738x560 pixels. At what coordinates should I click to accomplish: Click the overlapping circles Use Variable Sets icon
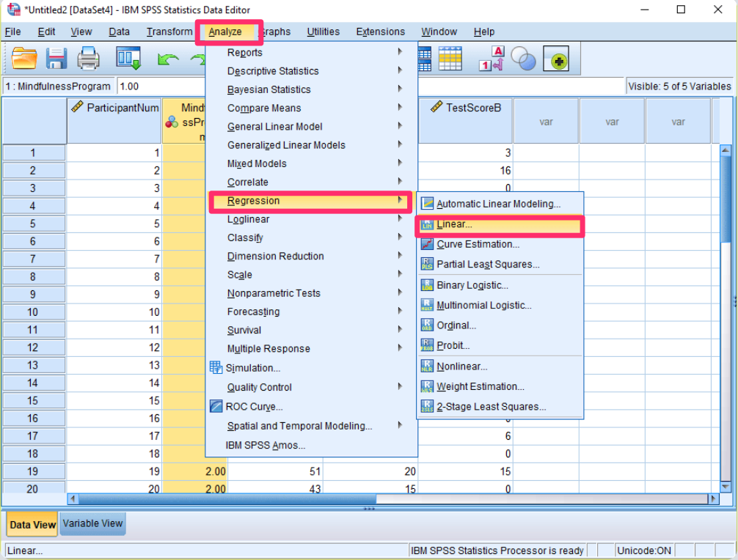click(x=523, y=59)
